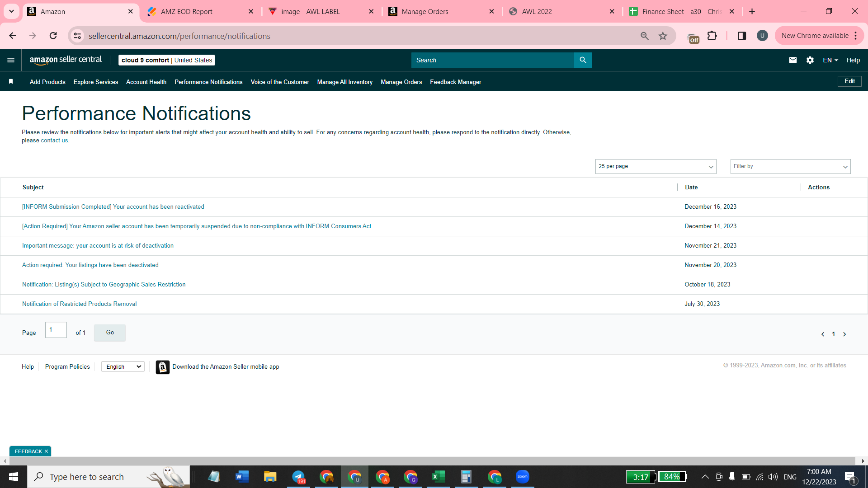Open the Chrome profile avatar U
Viewport: 868px width, 488px height.
[762, 36]
